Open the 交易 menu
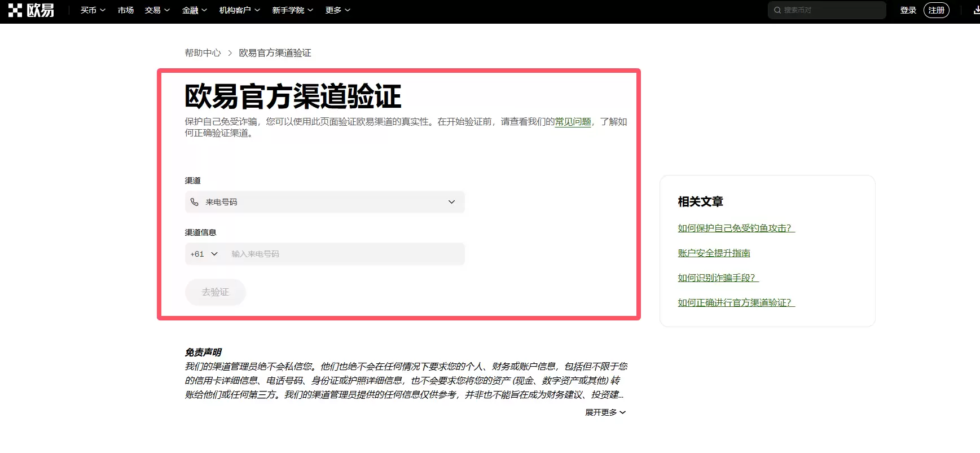The width and height of the screenshot is (980, 453). 157,10
